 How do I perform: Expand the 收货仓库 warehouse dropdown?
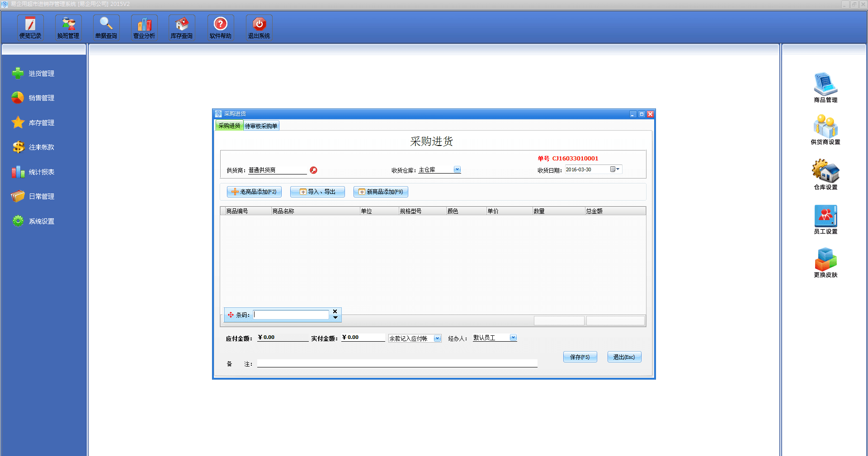[x=457, y=169]
